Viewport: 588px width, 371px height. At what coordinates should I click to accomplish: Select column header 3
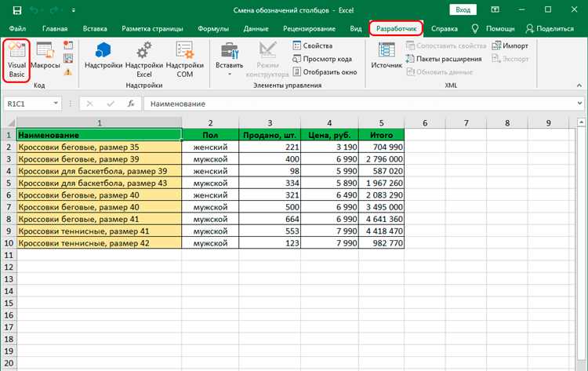(270, 122)
